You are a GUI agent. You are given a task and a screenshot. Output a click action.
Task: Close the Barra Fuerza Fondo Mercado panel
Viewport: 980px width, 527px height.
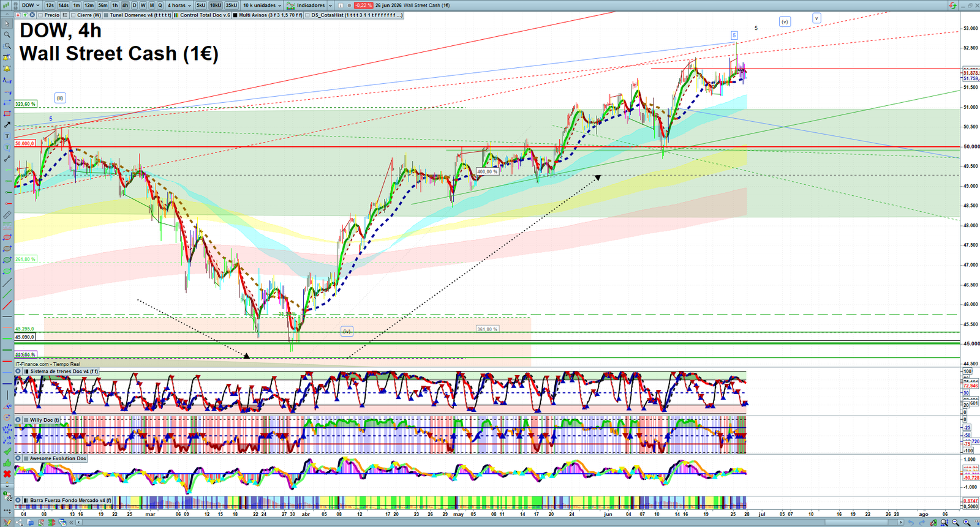pos(18,500)
